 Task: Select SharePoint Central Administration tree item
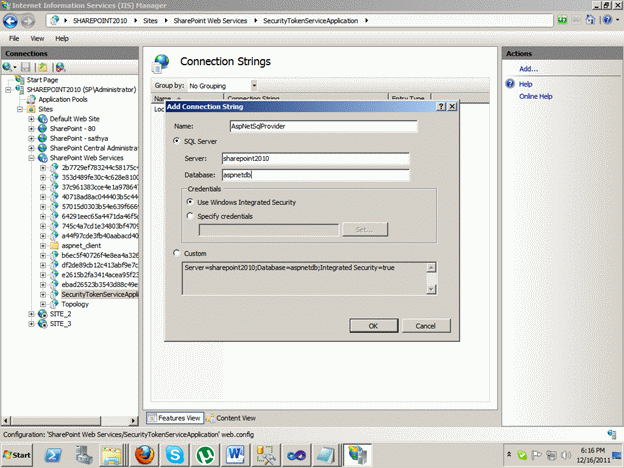94,148
